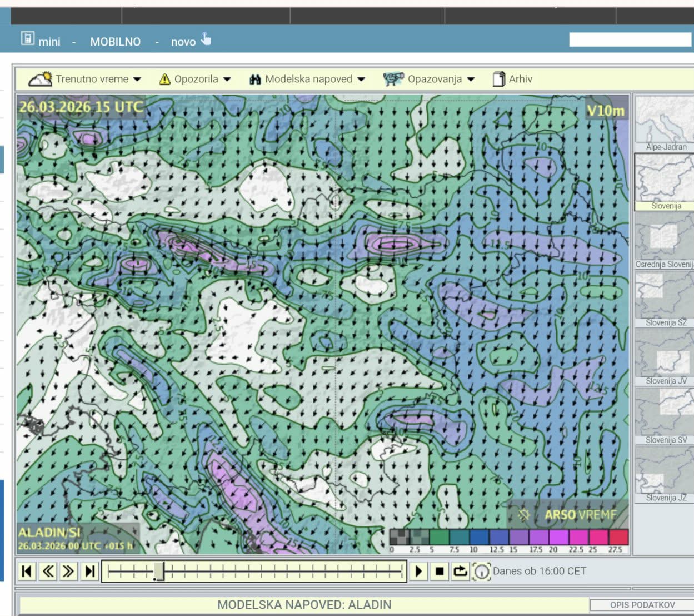Click the info icon beside the time label
Viewport: 694px width, 616px height.
[481, 572]
